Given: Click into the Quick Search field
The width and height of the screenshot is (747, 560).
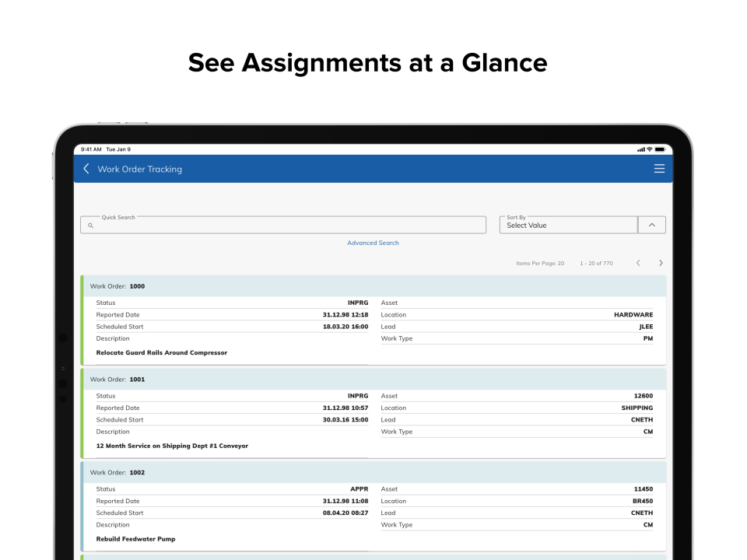Looking at the screenshot, I should pos(288,226).
